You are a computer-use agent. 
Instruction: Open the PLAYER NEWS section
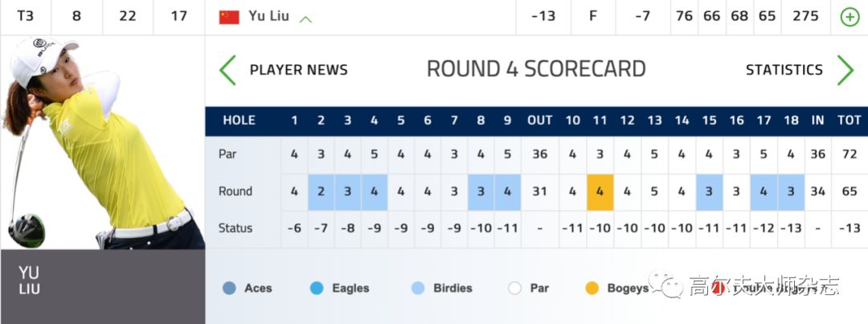point(299,70)
